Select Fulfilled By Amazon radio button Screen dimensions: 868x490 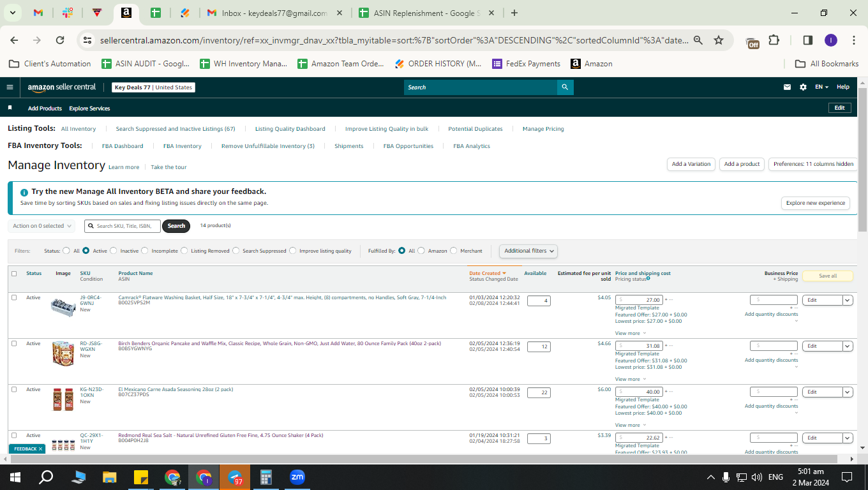coord(421,251)
